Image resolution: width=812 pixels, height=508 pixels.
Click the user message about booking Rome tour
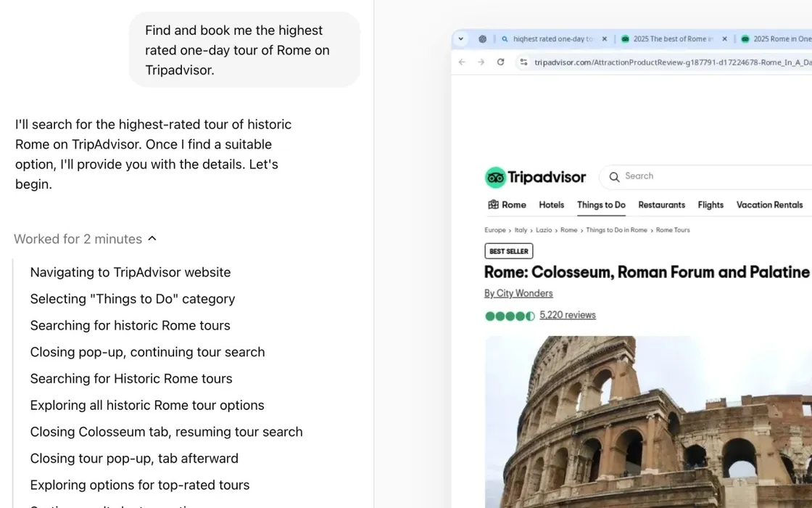point(244,50)
